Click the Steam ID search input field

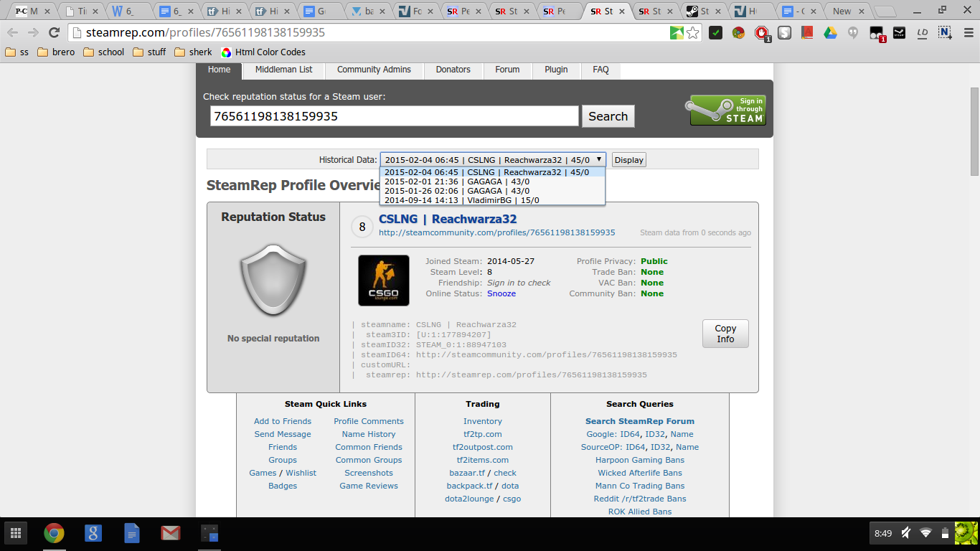point(394,116)
